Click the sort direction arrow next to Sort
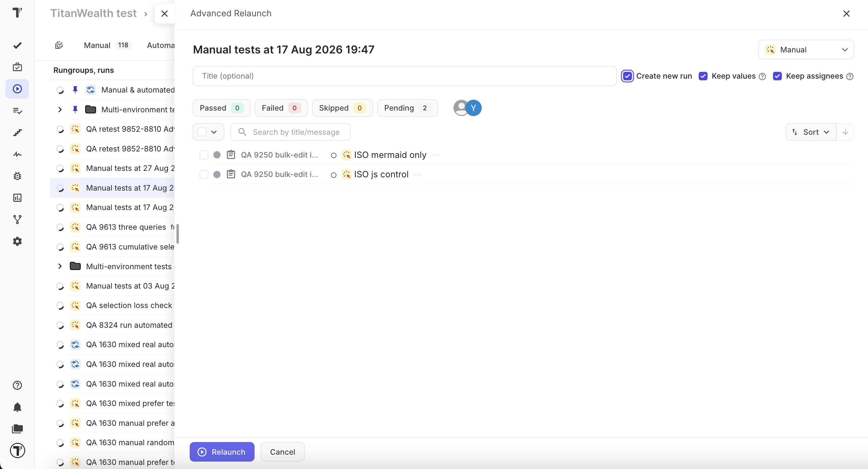 [x=845, y=132]
